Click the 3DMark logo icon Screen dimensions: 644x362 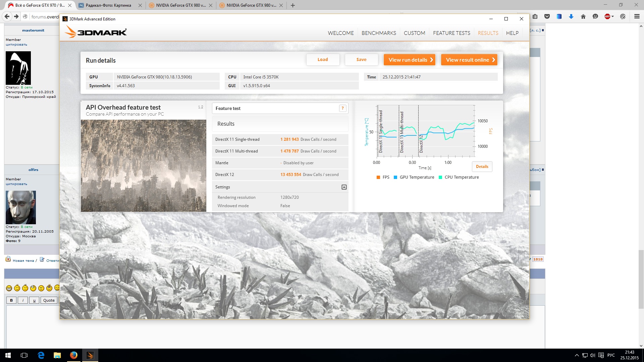[96, 33]
